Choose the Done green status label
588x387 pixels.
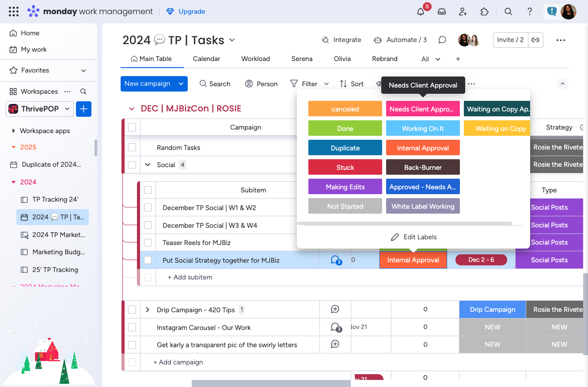point(345,128)
